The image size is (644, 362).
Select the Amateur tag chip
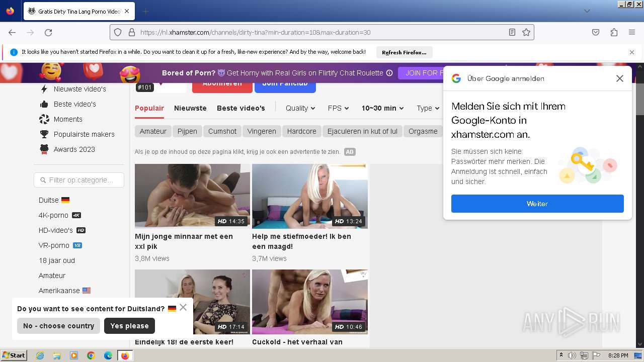tap(153, 131)
